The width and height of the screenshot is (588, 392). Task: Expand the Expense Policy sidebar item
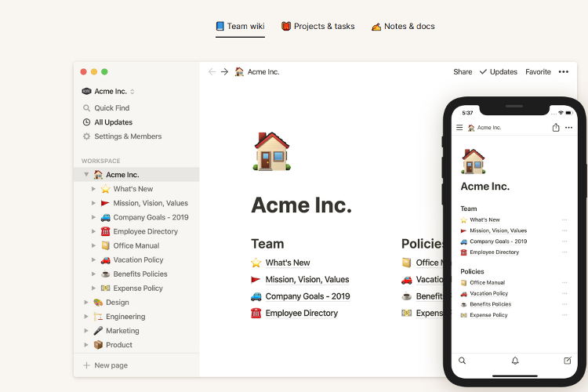(x=94, y=288)
